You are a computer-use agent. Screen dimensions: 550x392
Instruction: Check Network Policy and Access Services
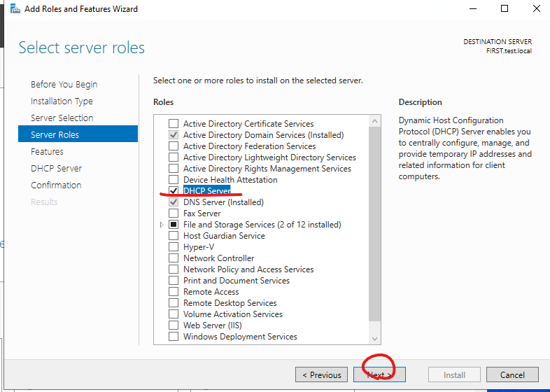click(x=174, y=269)
